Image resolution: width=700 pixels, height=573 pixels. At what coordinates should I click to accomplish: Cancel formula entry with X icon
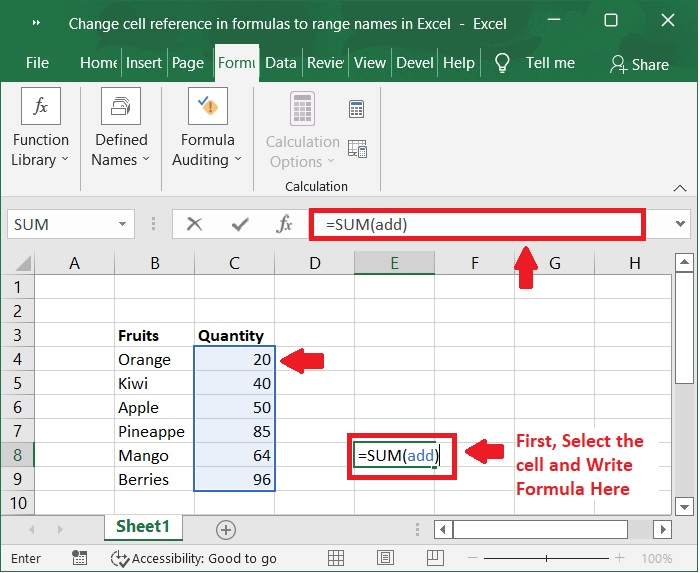tap(195, 224)
